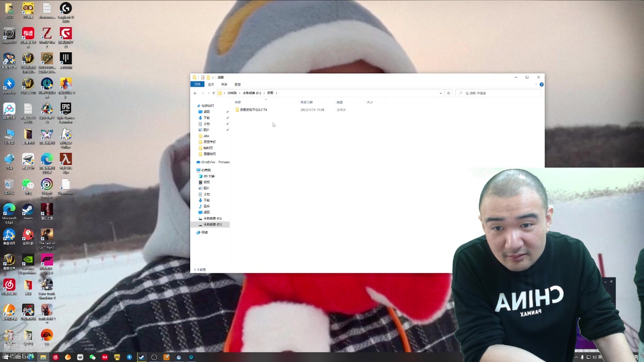Open the recent locations dropdown arrow
This screenshot has width=644, height=362.
point(208,93)
